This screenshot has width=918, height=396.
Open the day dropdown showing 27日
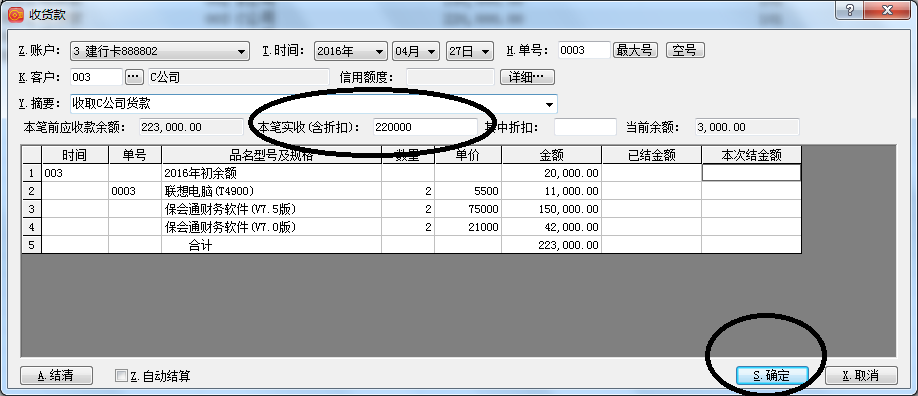coord(470,51)
